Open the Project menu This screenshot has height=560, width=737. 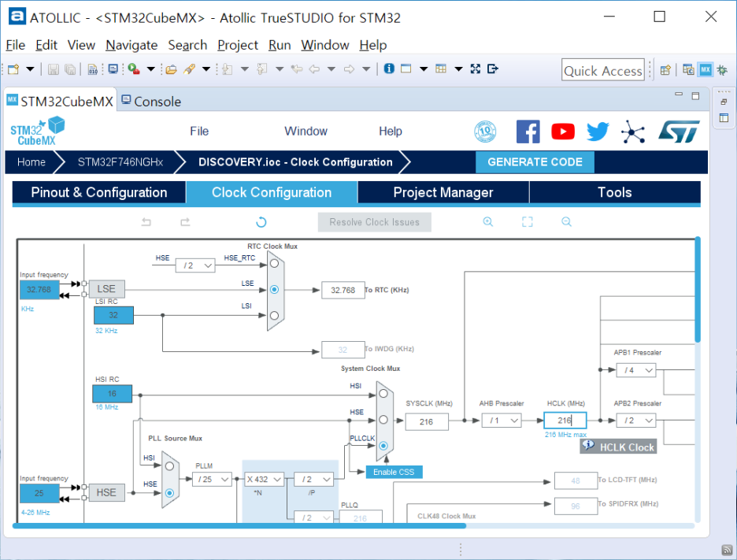click(238, 45)
